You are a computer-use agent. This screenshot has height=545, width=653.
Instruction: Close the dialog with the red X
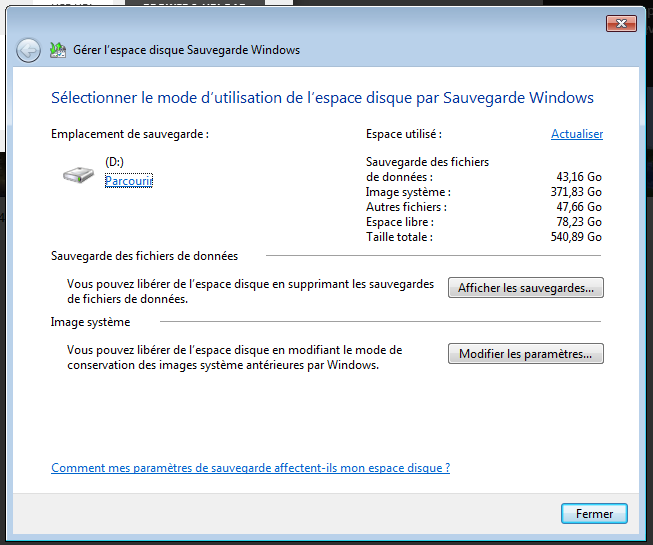coord(621,24)
